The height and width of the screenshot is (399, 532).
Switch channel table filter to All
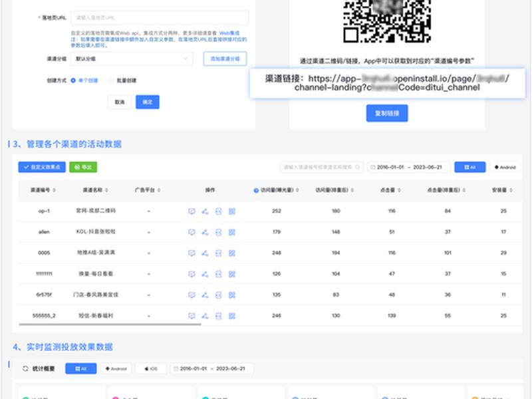[x=470, y=168]
